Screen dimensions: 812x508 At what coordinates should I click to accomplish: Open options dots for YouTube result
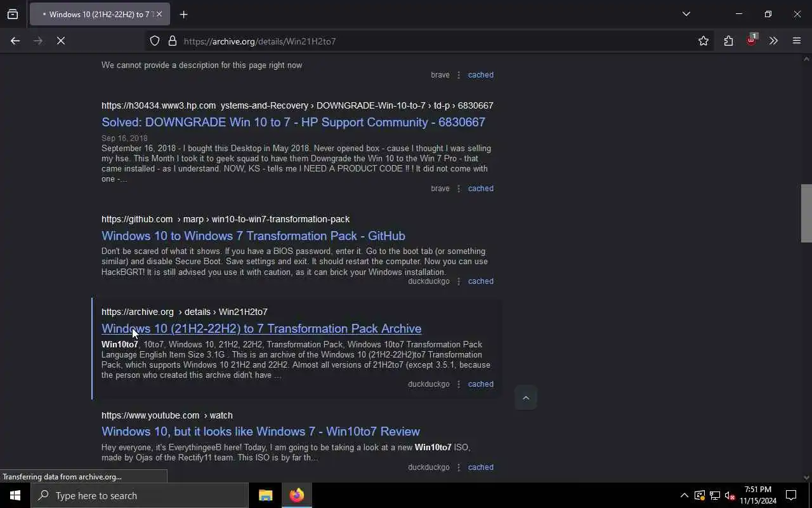point(459,467)
